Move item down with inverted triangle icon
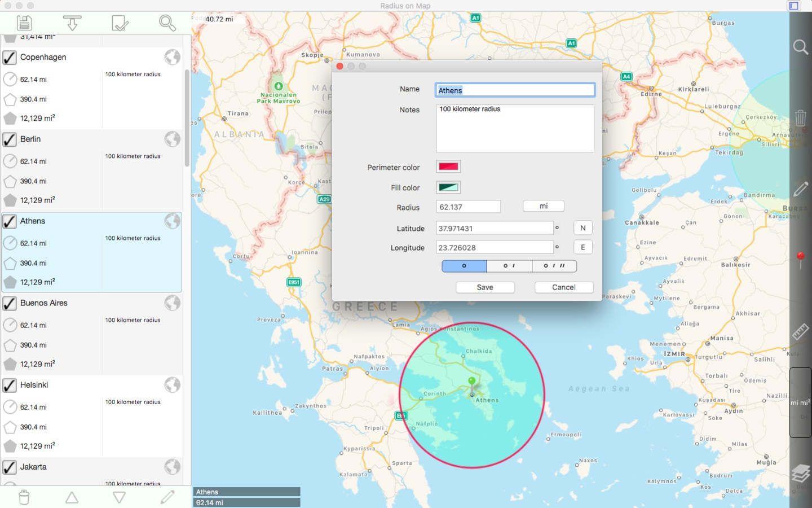This screenshot has height=508, width=812. tap(119, 497)
